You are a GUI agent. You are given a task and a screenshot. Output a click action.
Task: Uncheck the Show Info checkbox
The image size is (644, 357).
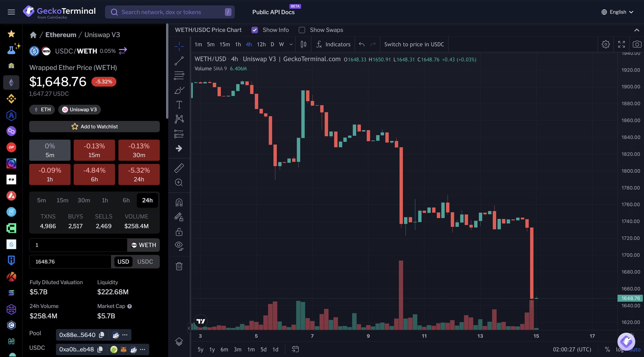[255, 30]
